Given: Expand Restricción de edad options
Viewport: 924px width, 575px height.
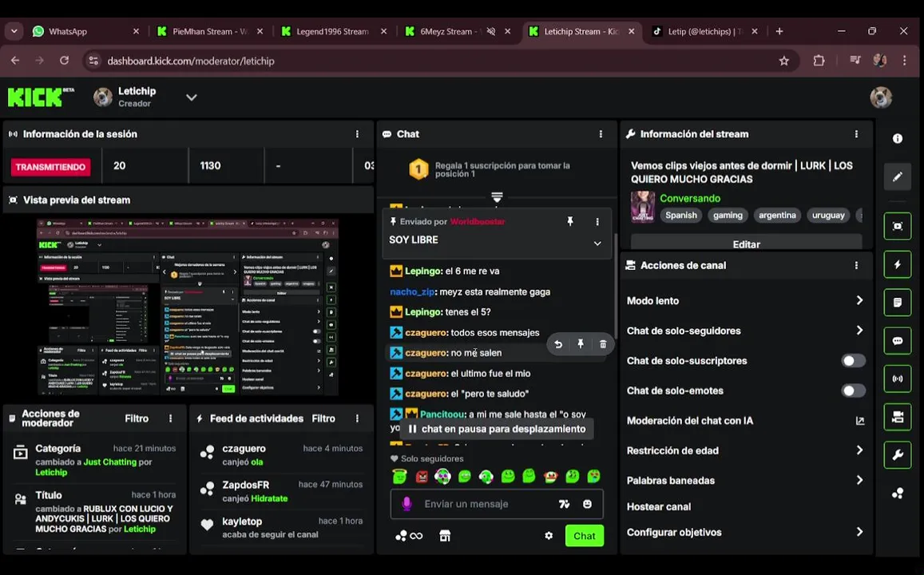Looking at the screenshot, I should click(859, 450).
